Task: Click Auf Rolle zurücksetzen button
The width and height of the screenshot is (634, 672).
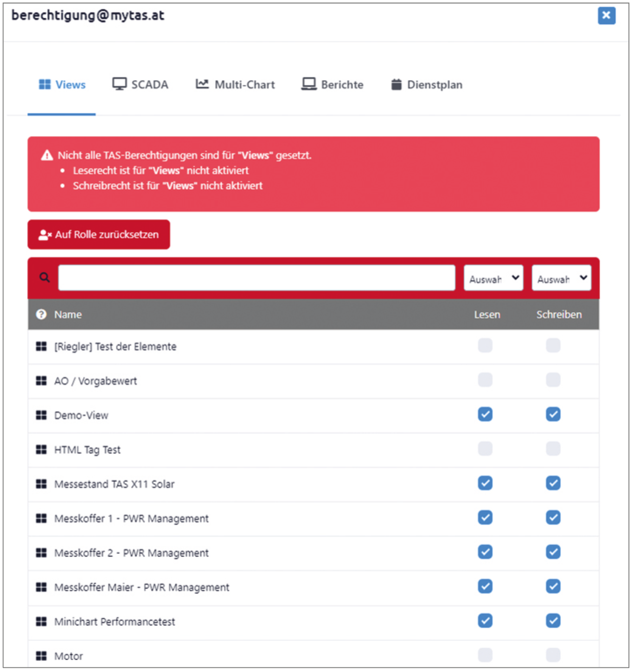Action: (99, 235)
